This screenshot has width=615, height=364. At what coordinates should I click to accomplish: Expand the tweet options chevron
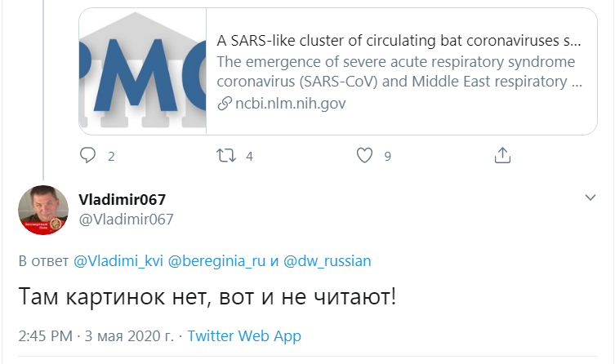point(591,198)
